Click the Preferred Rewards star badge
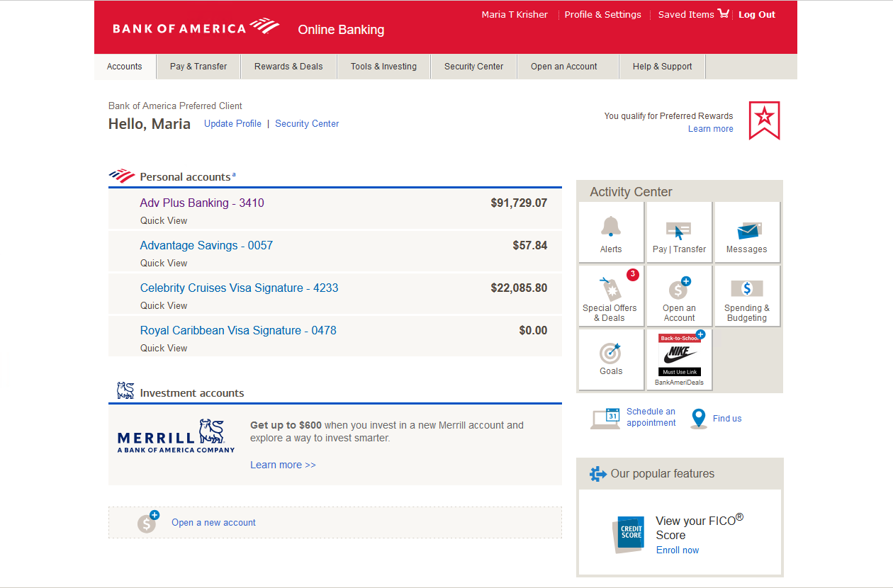 [764, 120]
